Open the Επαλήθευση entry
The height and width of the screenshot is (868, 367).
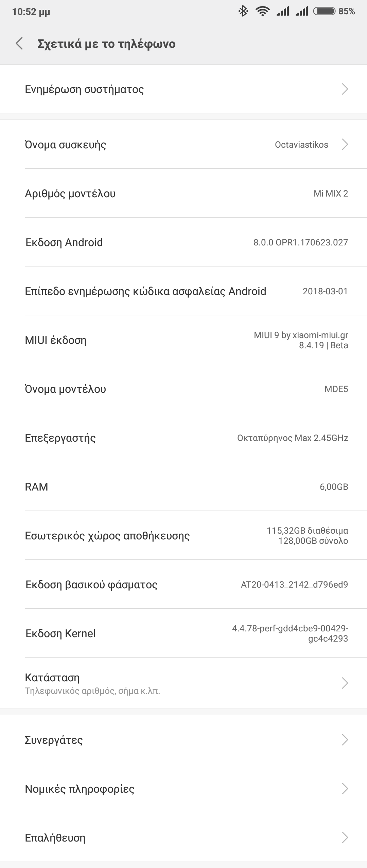click(183, 837)
